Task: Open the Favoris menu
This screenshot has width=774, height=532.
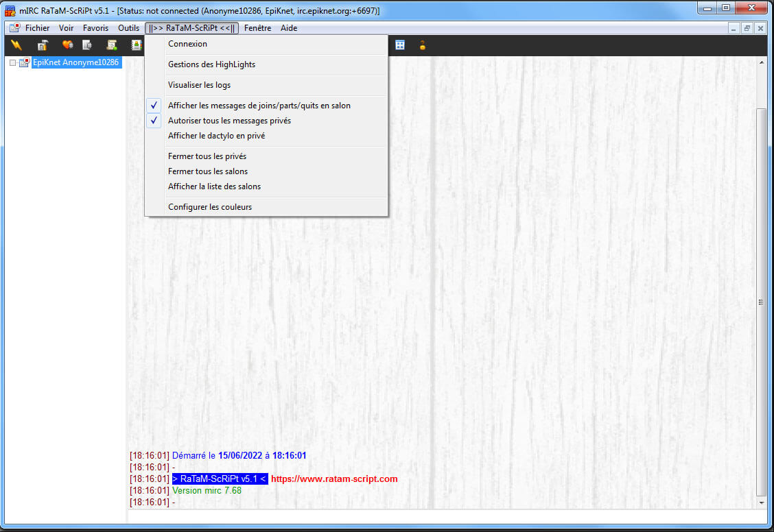Action: [96, 28]
